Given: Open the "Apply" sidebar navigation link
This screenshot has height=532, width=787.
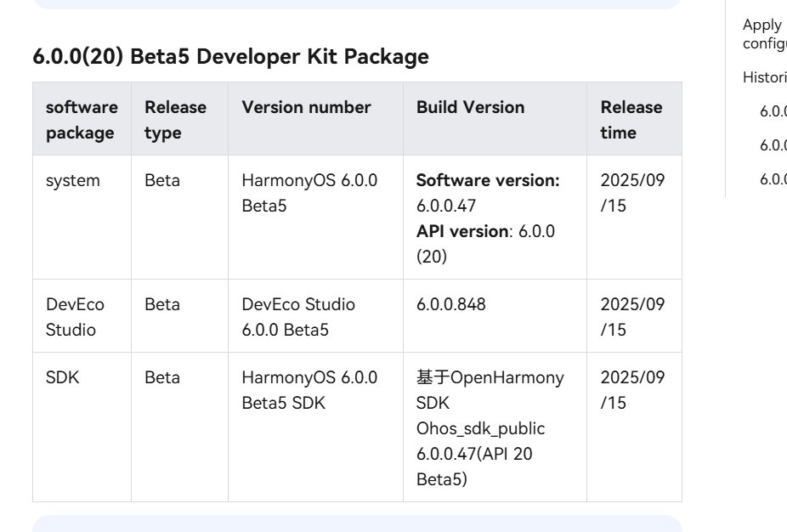Looking at the screenshot, I should (x=764, y=34).
